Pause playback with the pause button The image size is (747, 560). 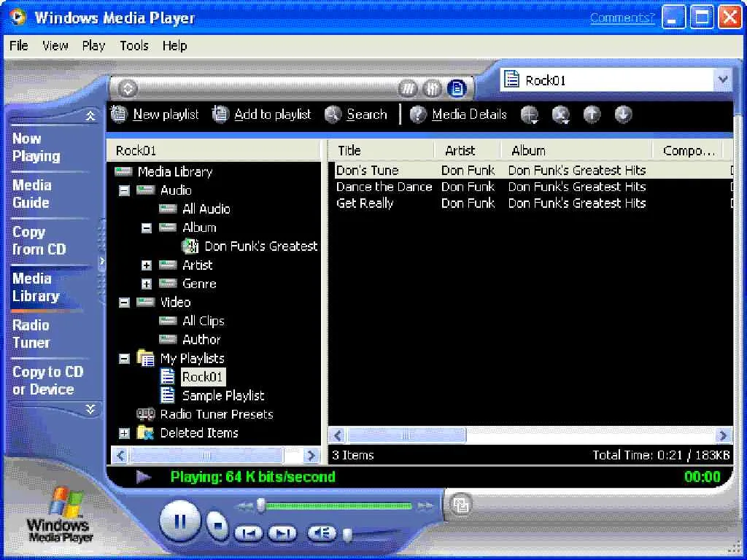tap(180, 521)
